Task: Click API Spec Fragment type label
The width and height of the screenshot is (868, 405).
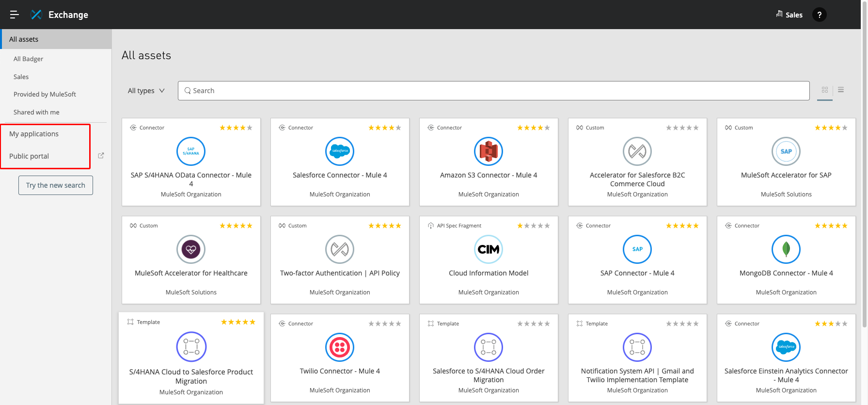Action: 459,226
